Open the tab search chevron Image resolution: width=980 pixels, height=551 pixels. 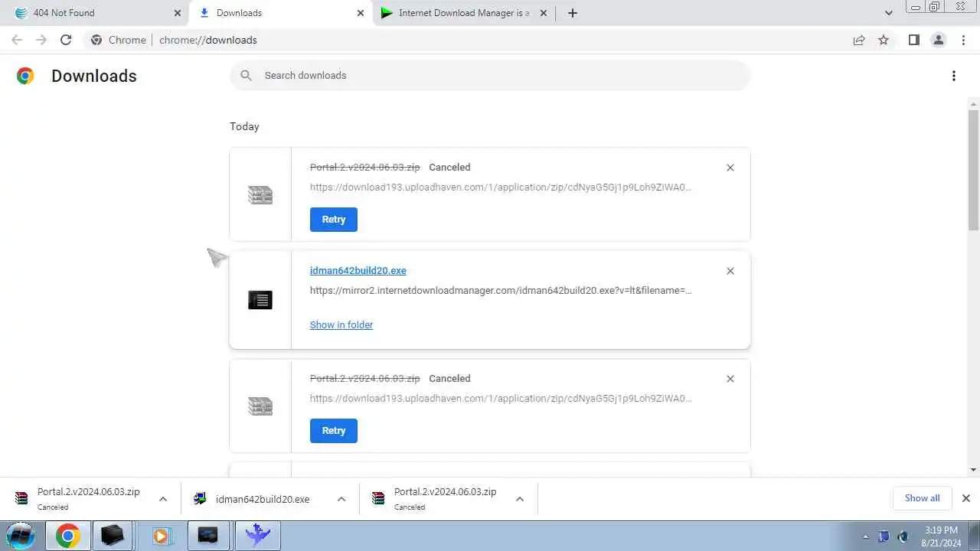point(889,13)
